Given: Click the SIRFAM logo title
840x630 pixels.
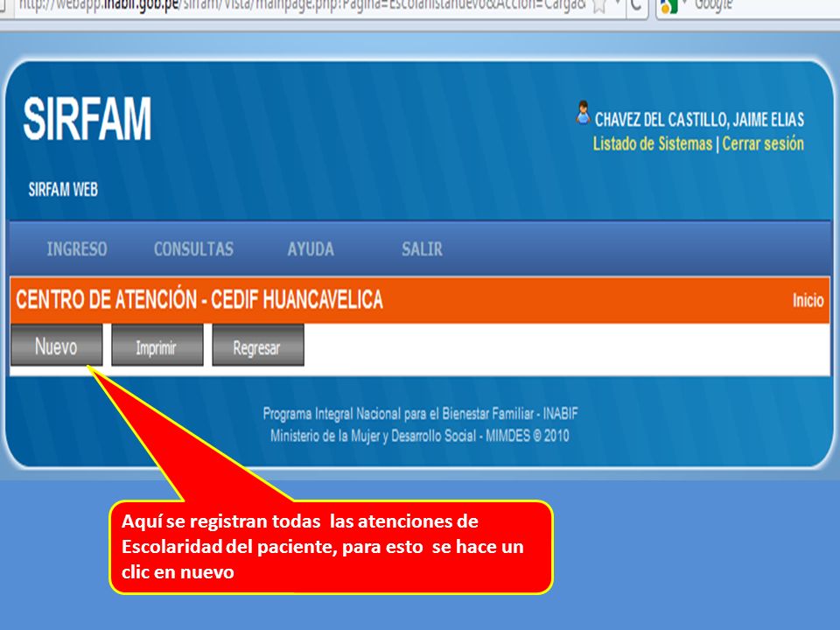Looking at the screenshot, I should pyautogui.click(x=87, y=119).
